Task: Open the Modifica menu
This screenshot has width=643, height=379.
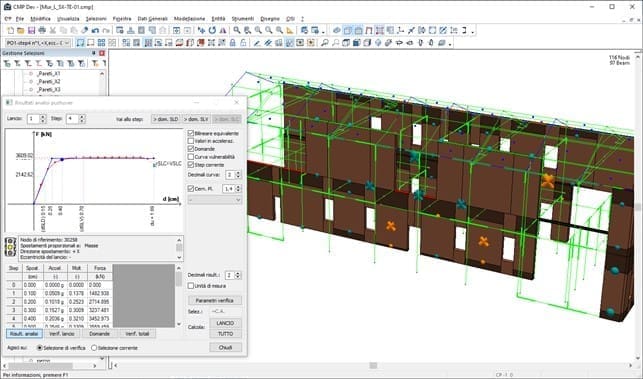Action: (41, 19)
